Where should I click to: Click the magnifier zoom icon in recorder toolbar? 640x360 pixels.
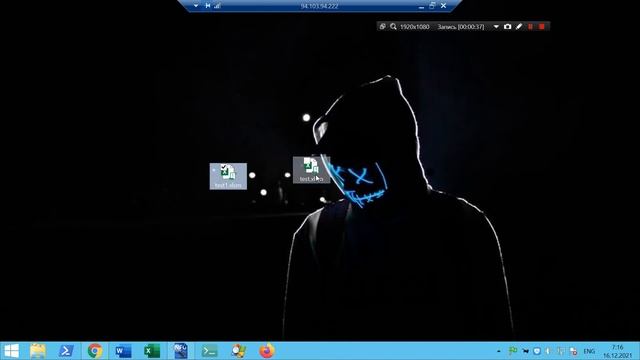click(x=393, y=27)
